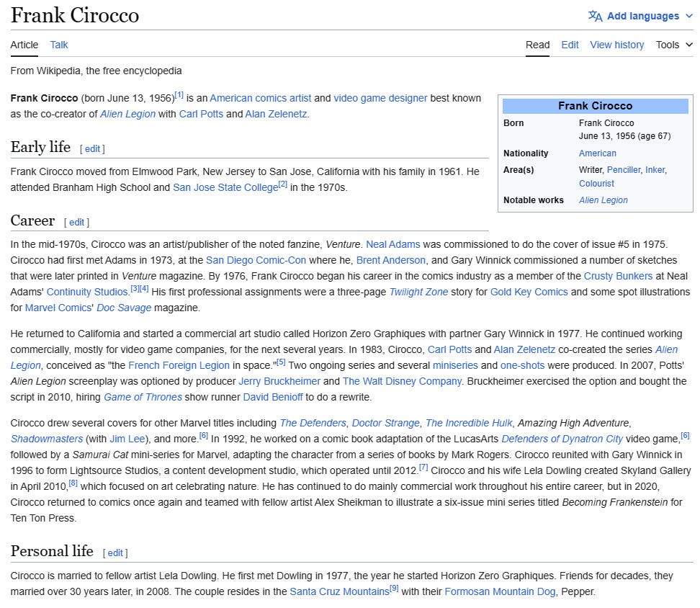
Task: Click 'From Wikipedia, the free encyclopedia' tagline
Action: [x=96, y=71]
